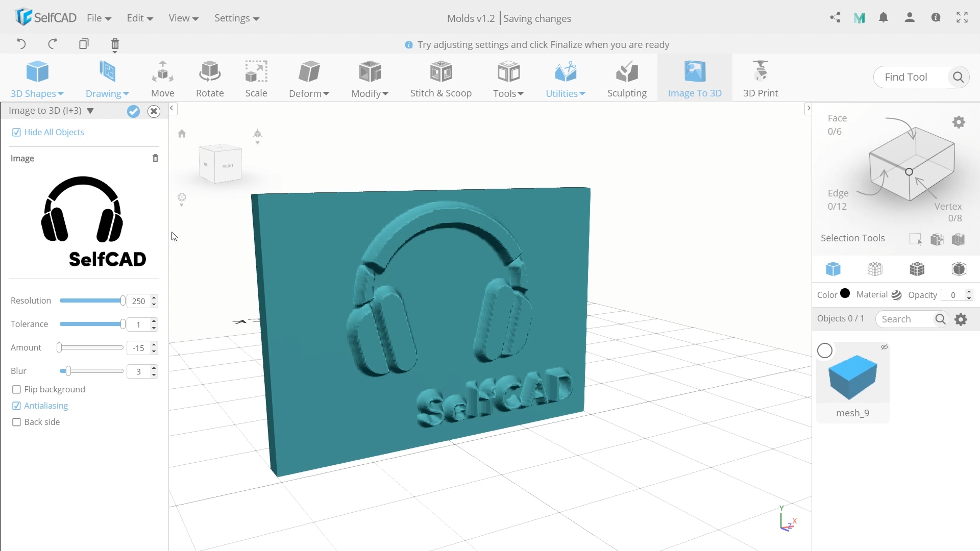The height and width of the screenshot is (551, 980).
Task: Click the view orientation cube
Action: point(220,164)
